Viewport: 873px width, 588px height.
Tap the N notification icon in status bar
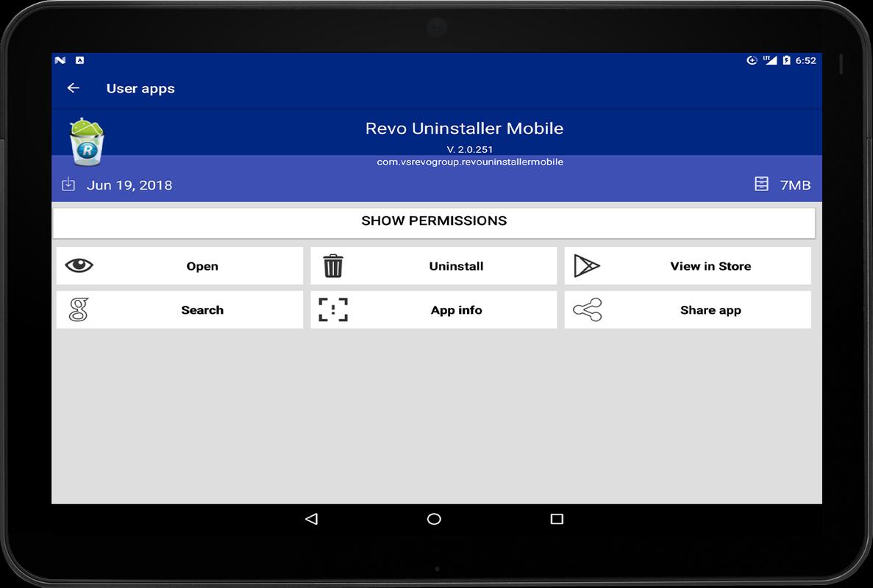pyautogui.click(x=60, y=60)
